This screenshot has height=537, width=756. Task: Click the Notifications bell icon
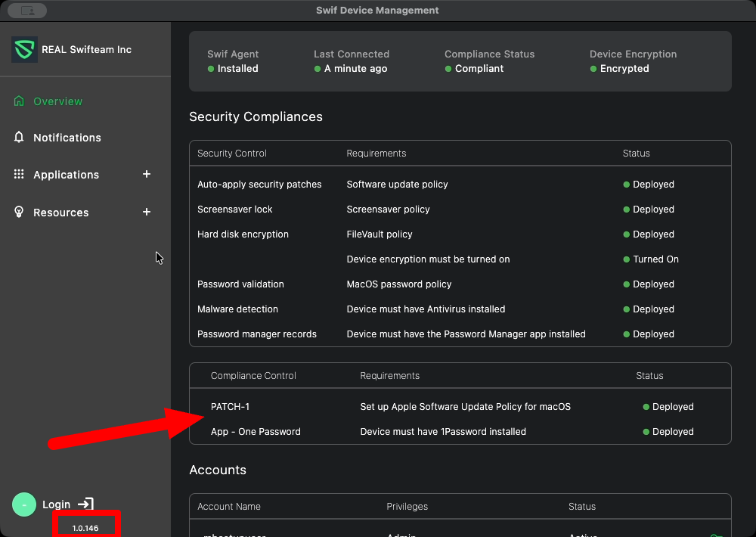19,137
